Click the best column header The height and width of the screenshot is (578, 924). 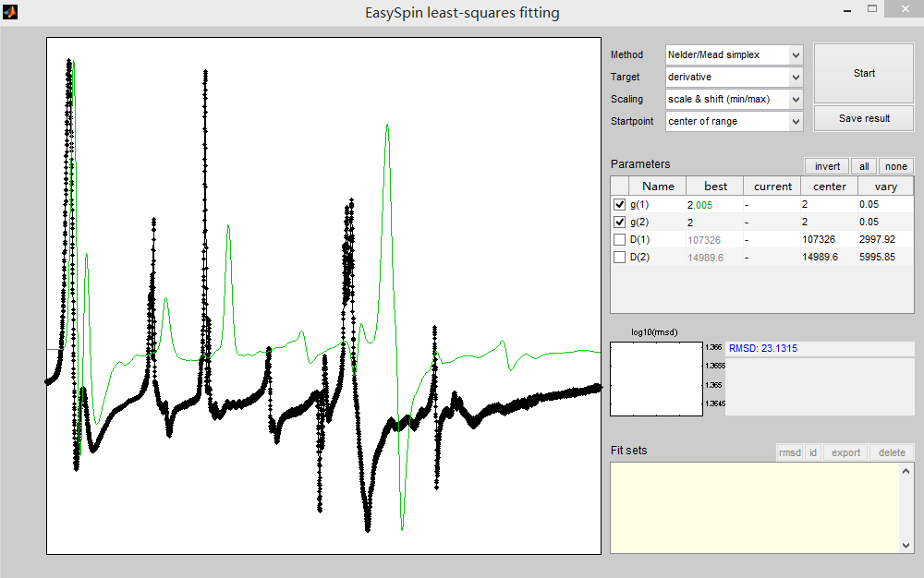coord(715,187)
